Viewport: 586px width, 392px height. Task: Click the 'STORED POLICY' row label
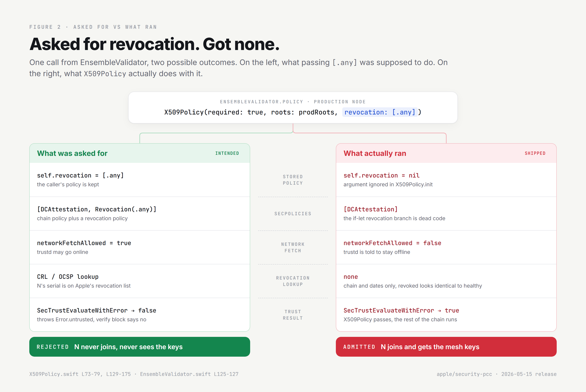coord(293,180)
